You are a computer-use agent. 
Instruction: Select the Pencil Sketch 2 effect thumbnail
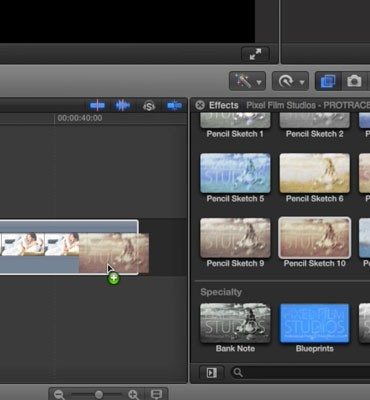[315, 120]
